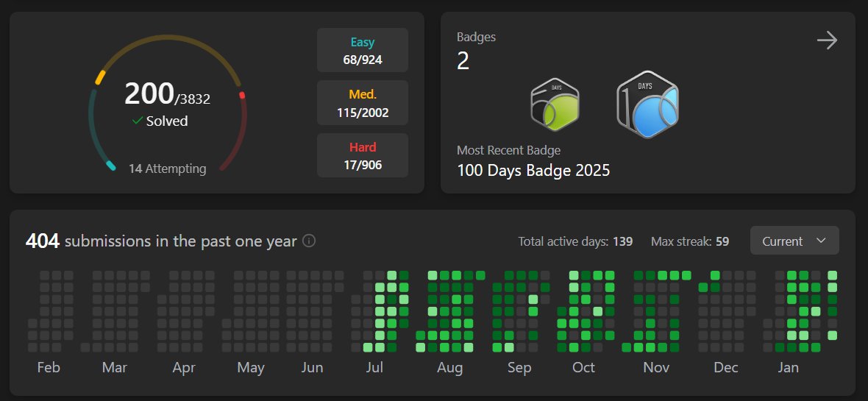
Task: Click the 200 solved count
Action: 149,93
